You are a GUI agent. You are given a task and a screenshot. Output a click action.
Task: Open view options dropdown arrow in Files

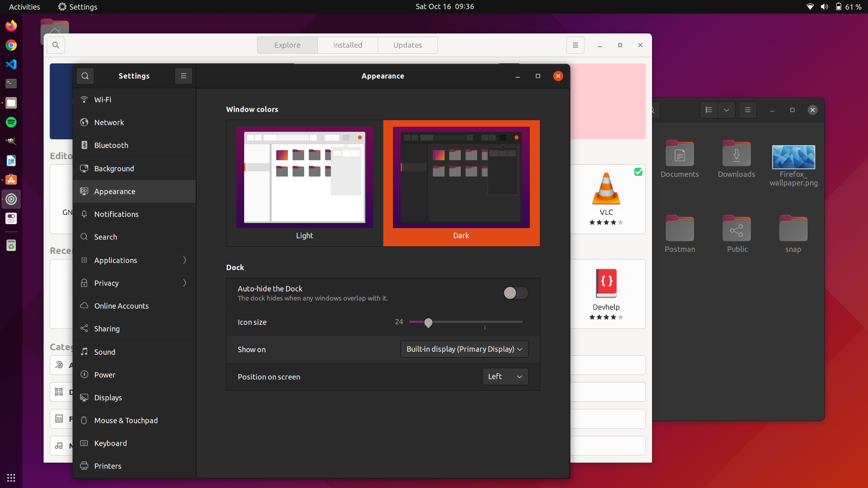click(726, 110)
